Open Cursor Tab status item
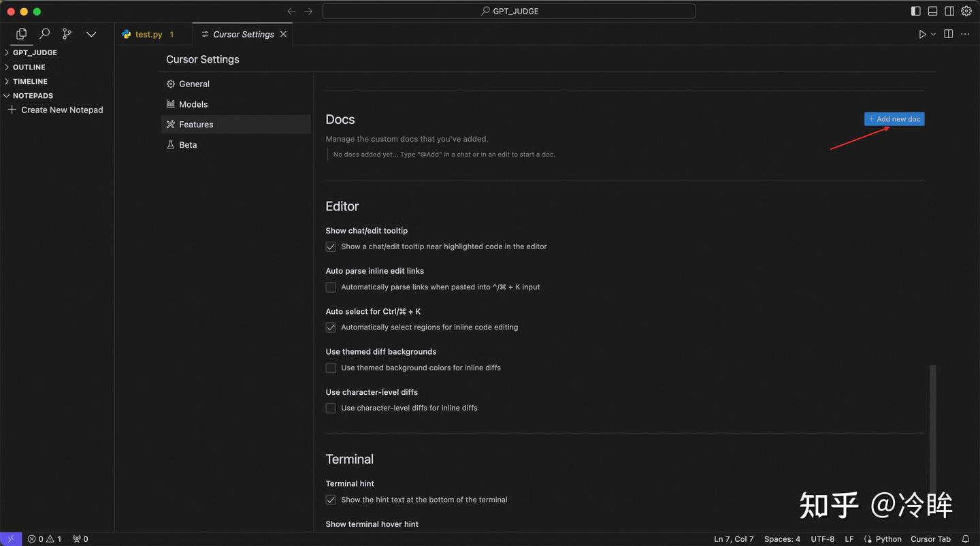 tap(930, 539)
